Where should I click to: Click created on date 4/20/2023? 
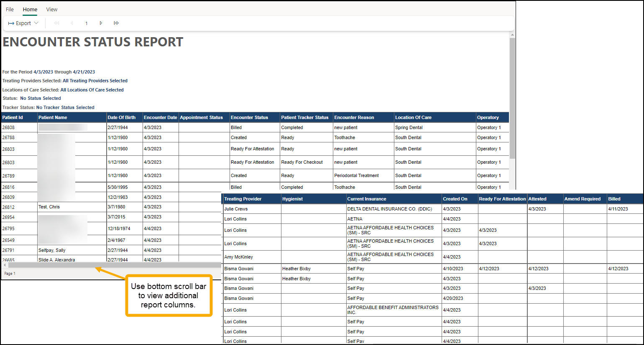[x=453, y=298]
